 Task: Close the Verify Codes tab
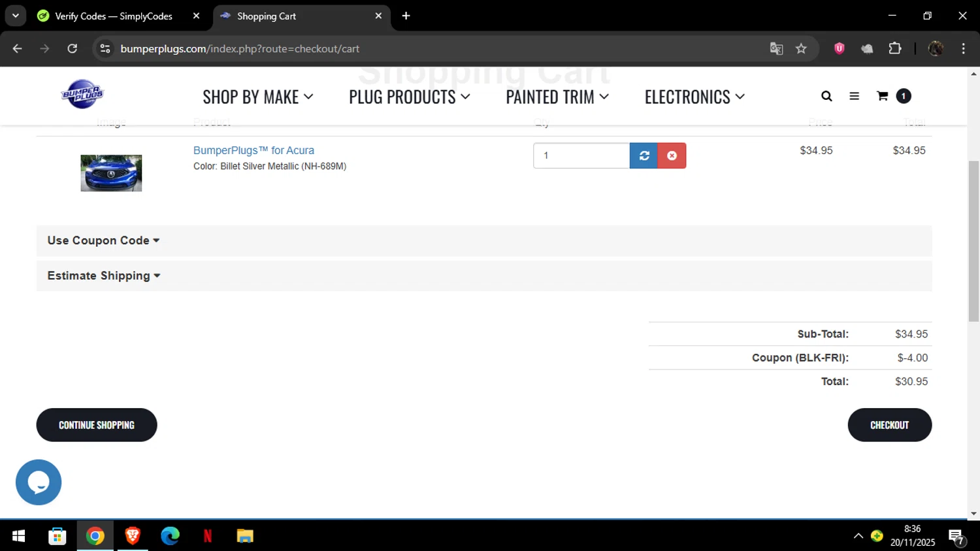click(196, 16)
